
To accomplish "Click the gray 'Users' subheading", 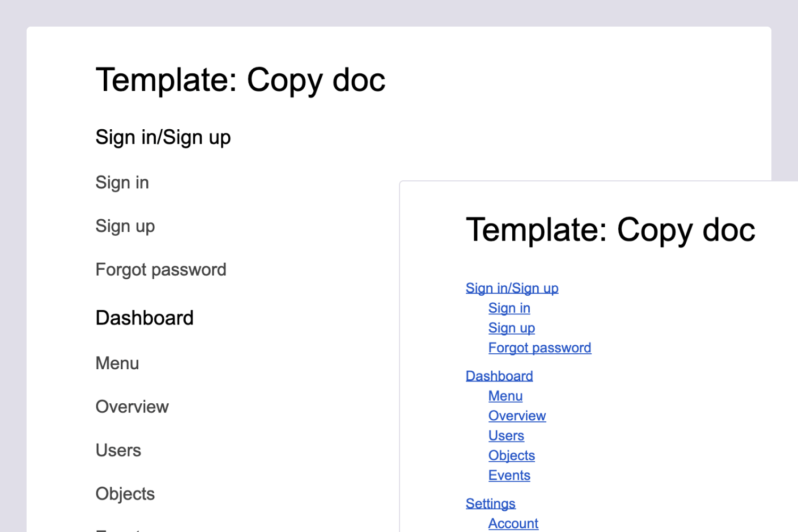I will click(x=118, y=451).
